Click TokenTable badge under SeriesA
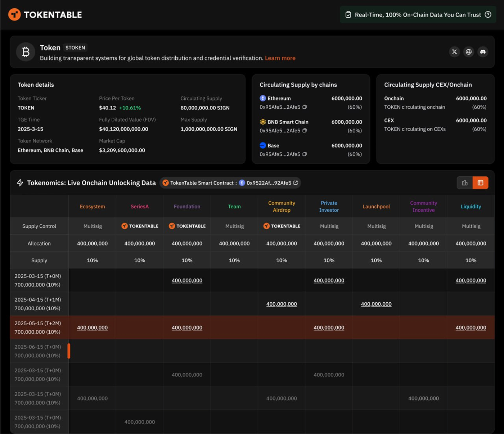 pos(140,226)
